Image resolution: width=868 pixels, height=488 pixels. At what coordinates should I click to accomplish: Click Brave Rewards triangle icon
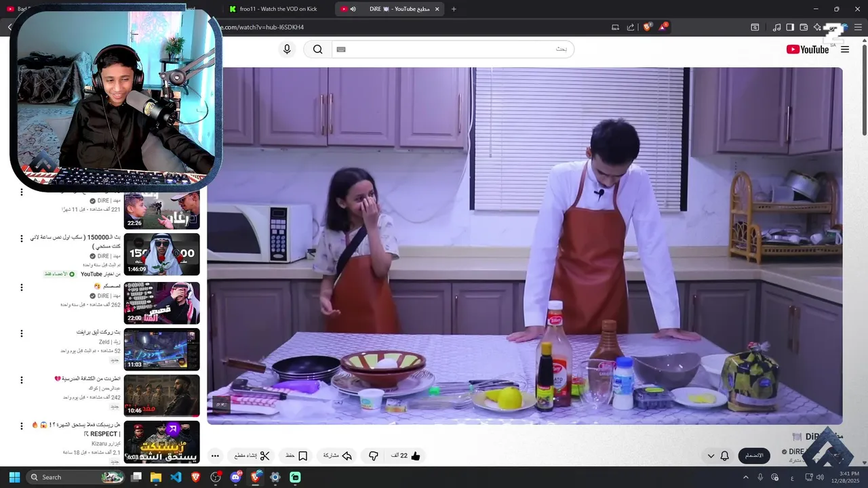[663, 27]
